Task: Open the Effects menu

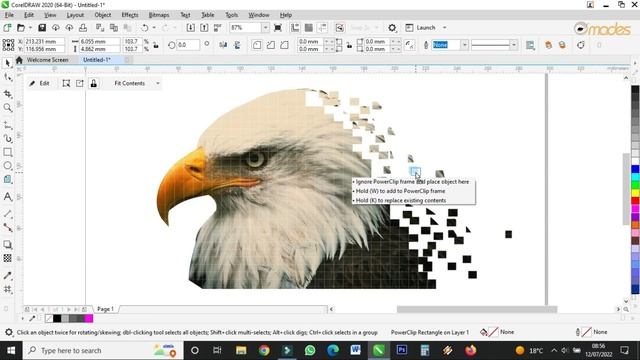Action: pyautogui.click(x=130, y=15)
